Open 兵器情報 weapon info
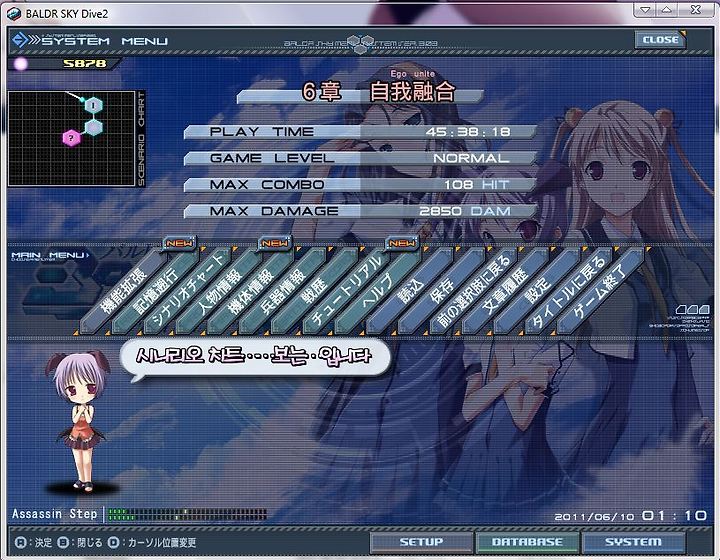The image size is (720, 560). pyautogui.click(x=281, y=292)
